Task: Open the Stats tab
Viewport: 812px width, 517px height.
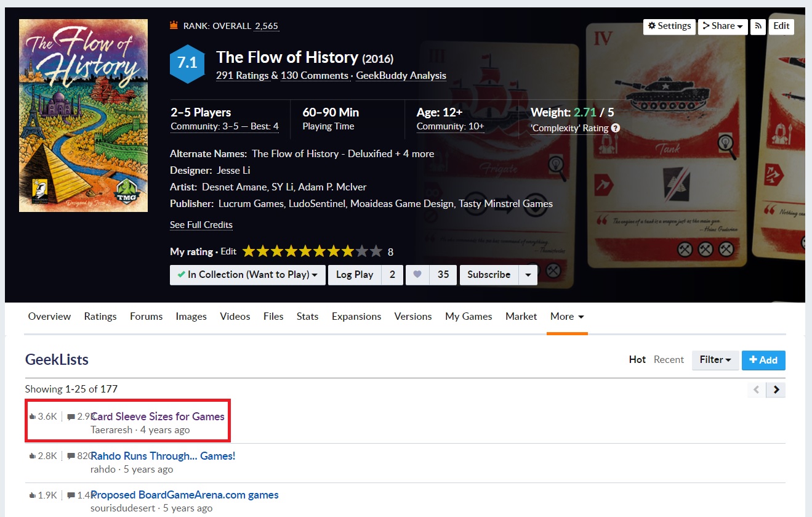Action: click(x=307, y=317)
